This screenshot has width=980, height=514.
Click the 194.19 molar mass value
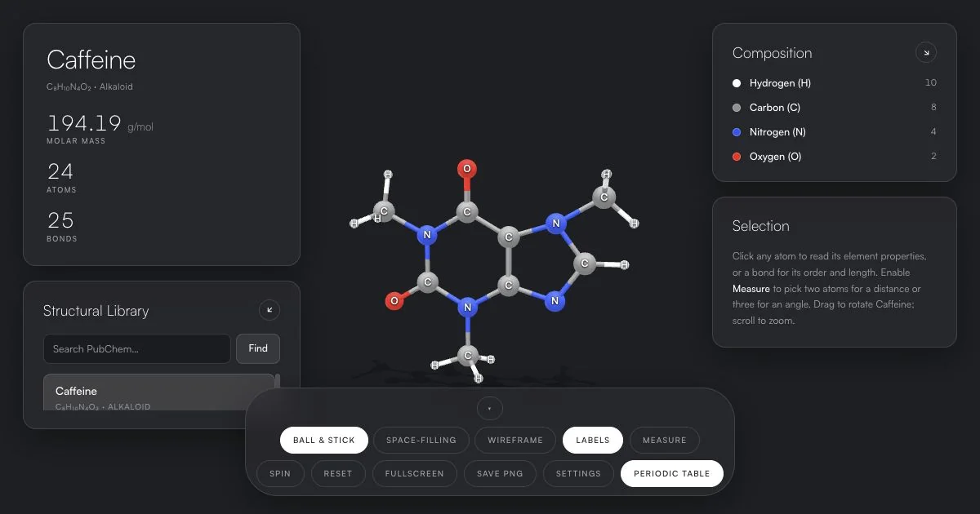coord(84,123)
